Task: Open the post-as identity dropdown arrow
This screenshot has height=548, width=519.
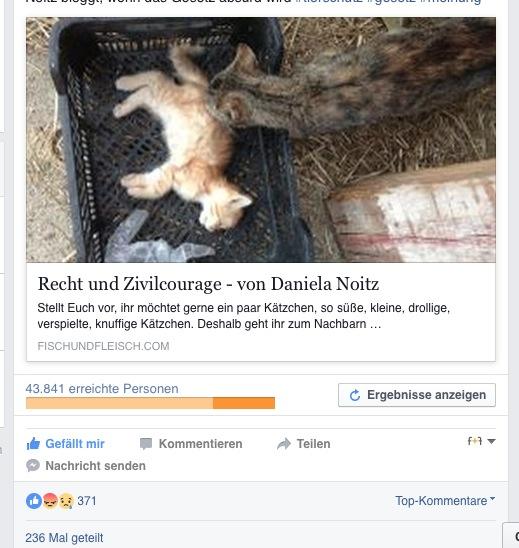Action: coord(491,441)
